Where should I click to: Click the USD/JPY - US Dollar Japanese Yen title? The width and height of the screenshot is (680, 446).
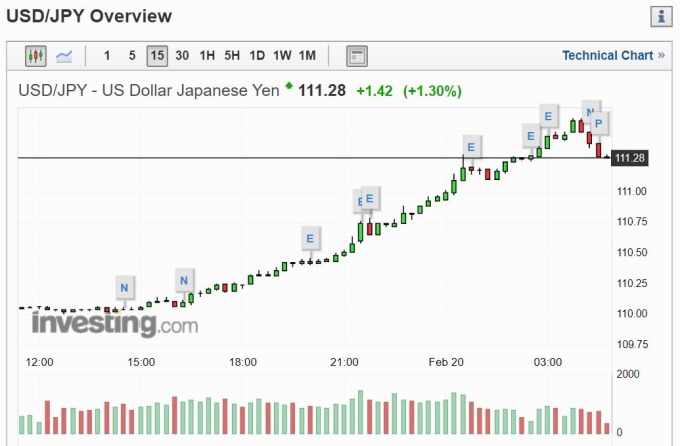tap(149, 91)
